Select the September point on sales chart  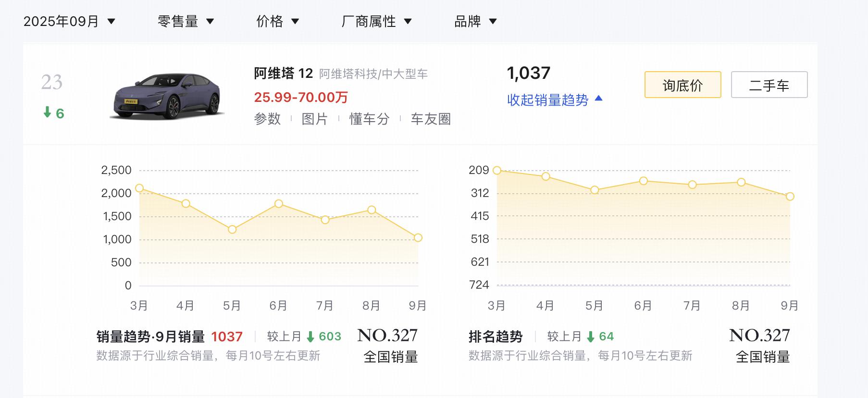[418, 237]
